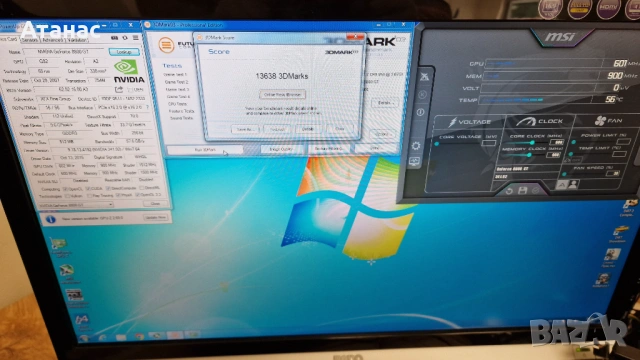
Task: Click Online ResultBrowser in Score dialog
Action: point(282,94)
